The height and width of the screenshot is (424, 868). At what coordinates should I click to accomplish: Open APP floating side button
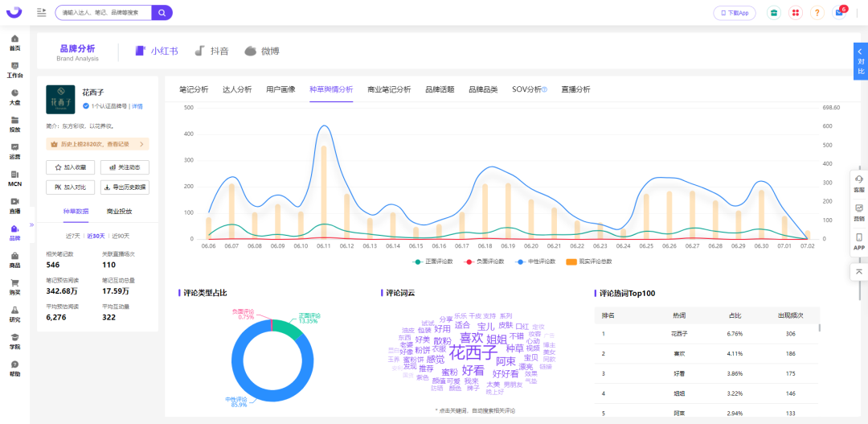tap(859, 242)
